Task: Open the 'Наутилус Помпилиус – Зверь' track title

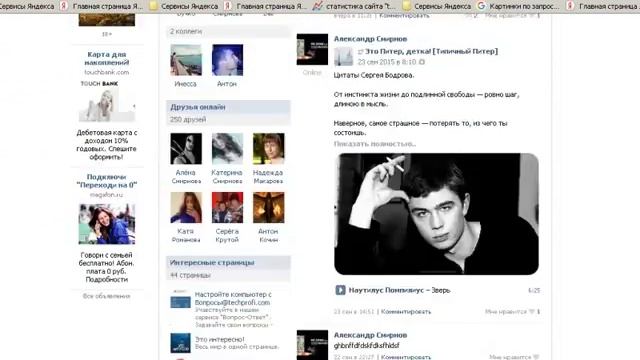Action: (399, 290)
